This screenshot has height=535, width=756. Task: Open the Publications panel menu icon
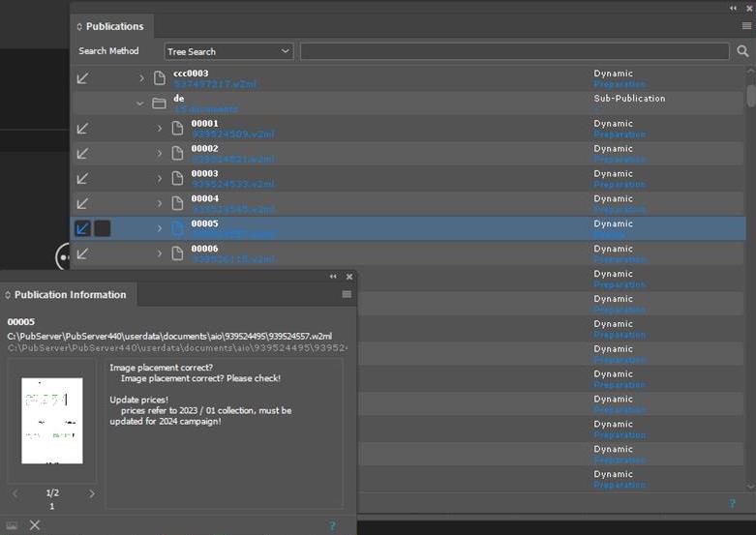point(746,26)
